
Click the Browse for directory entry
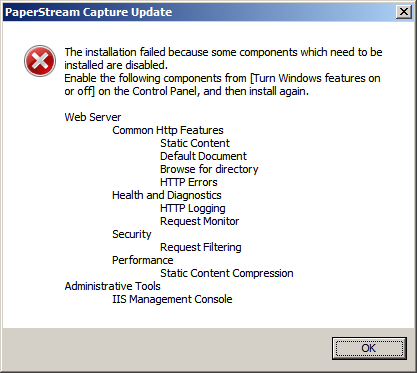coord(209,169)
